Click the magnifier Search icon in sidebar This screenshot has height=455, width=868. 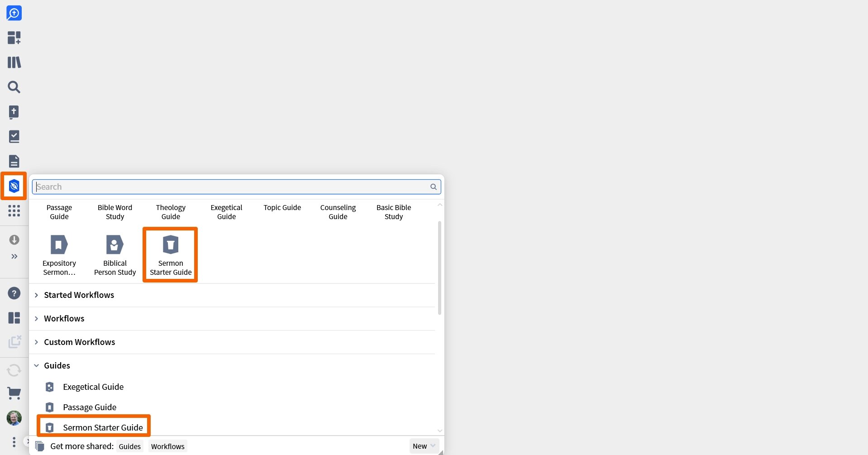(14, 87)
